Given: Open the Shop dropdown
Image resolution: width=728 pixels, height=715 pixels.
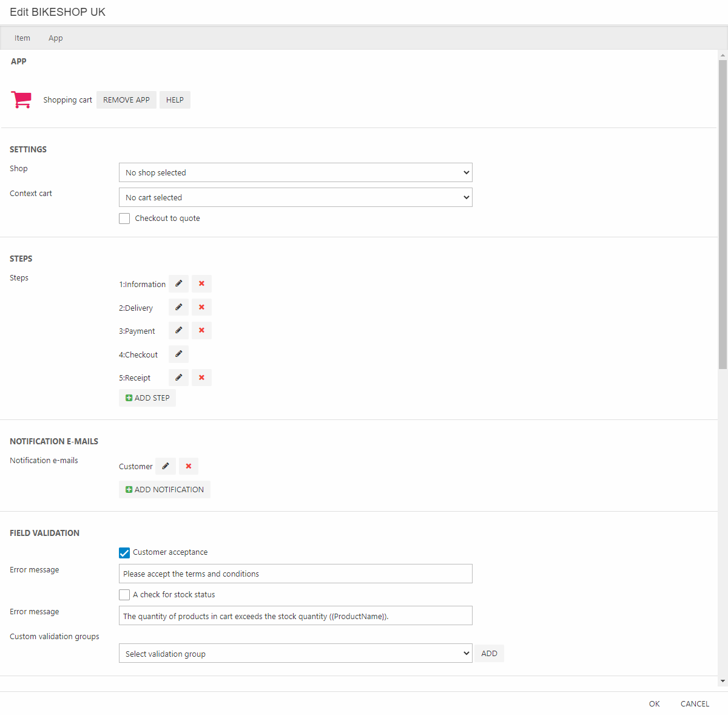Looking at the screenshot, I should click(x=295, y=172).
